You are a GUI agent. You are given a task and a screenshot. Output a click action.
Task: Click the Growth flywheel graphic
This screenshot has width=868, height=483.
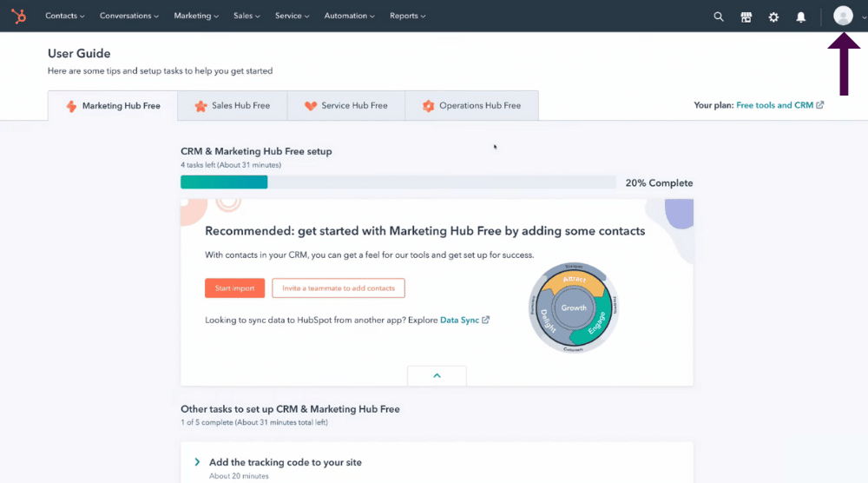[x=574, y=308]
